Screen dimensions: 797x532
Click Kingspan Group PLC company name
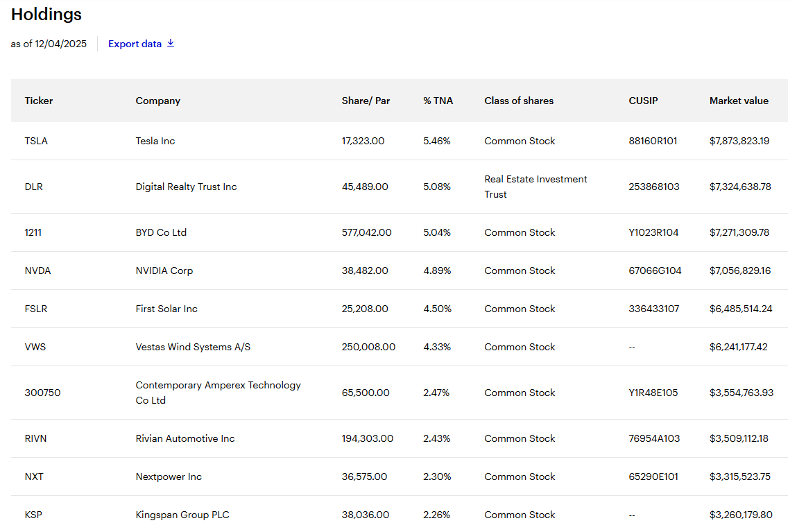pyautogui.click(x=182, y=515)
